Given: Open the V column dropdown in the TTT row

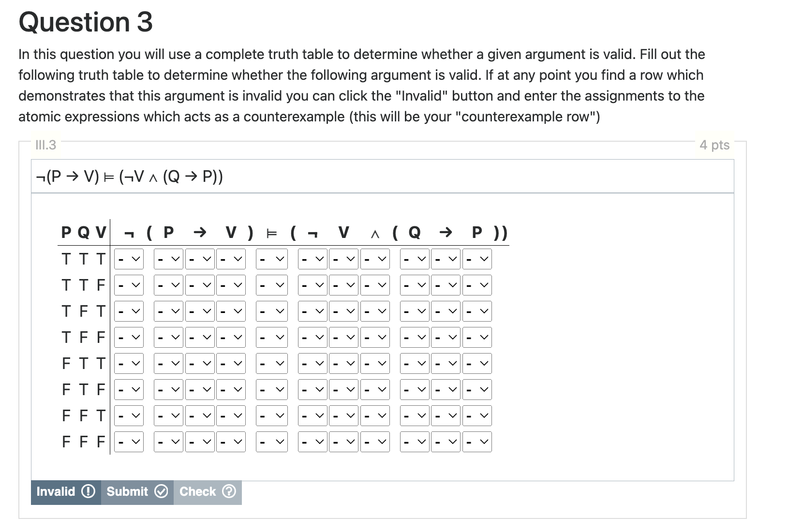Looking at the screenshot, I should pyautogui.click(x=231, y=259).
